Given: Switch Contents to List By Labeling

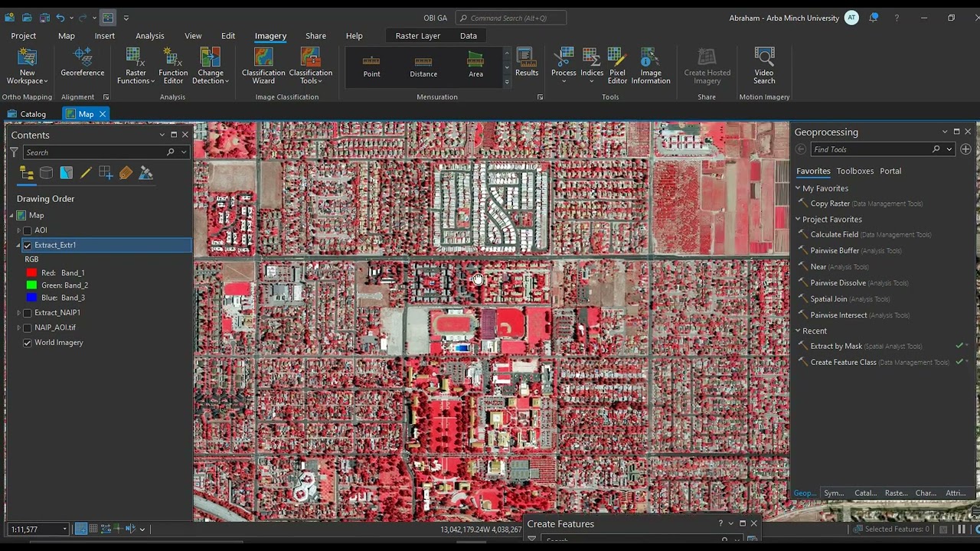Looking at the screenshot, I should tap(126, 173).
